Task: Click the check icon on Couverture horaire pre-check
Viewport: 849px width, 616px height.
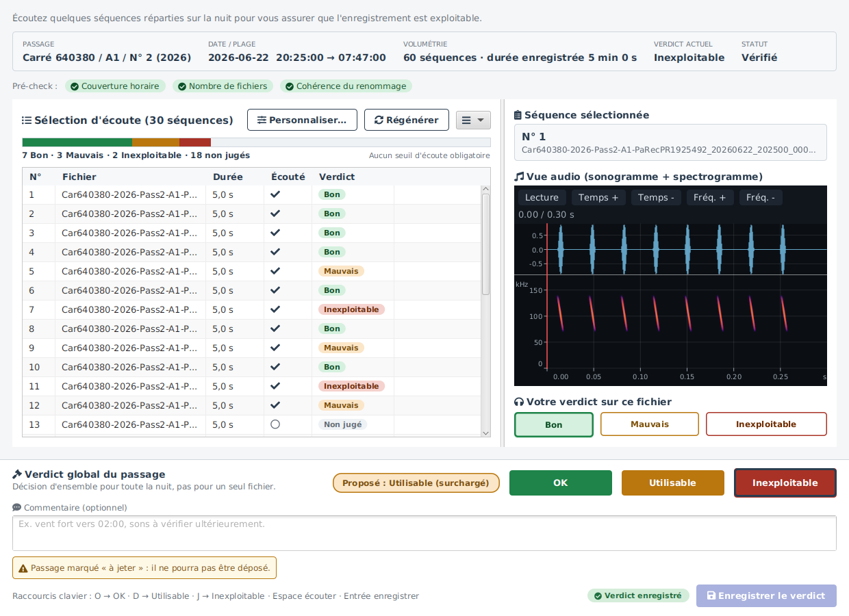Action: click(x=75, y=86)
